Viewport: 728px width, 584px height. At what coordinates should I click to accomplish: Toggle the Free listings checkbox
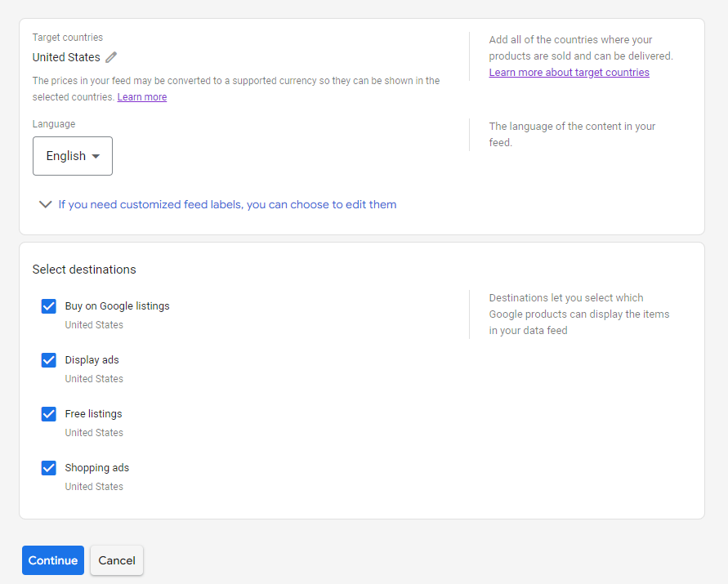[49, 414]
